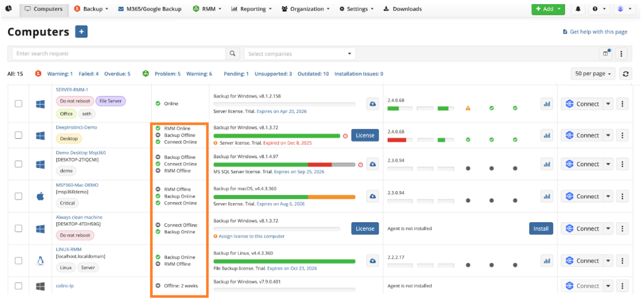This screenshot has height=306, width=644.
Task: Click the search magnifier icon
Action: [233, 54]
